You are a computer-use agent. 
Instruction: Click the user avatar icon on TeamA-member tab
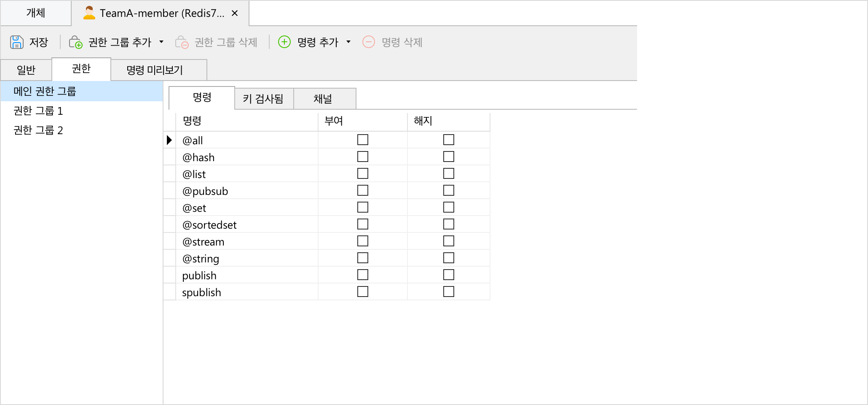pyautogui.click(x=89, y=13)
